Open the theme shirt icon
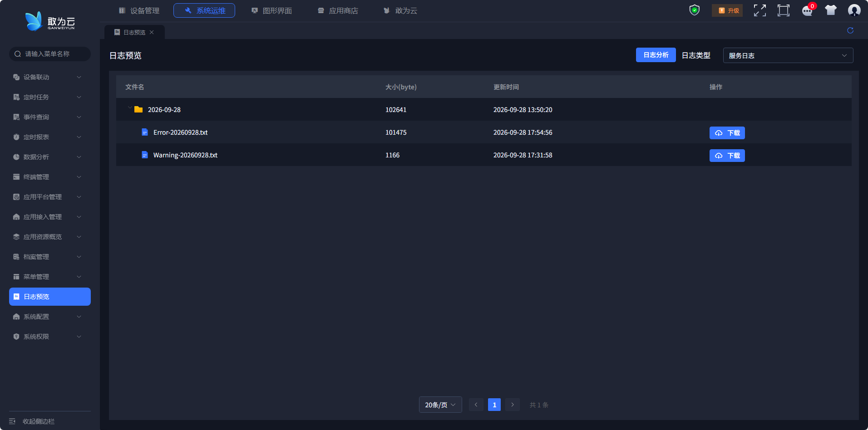Viewport: 868px width, 430px height. click(x=831, y=10)
